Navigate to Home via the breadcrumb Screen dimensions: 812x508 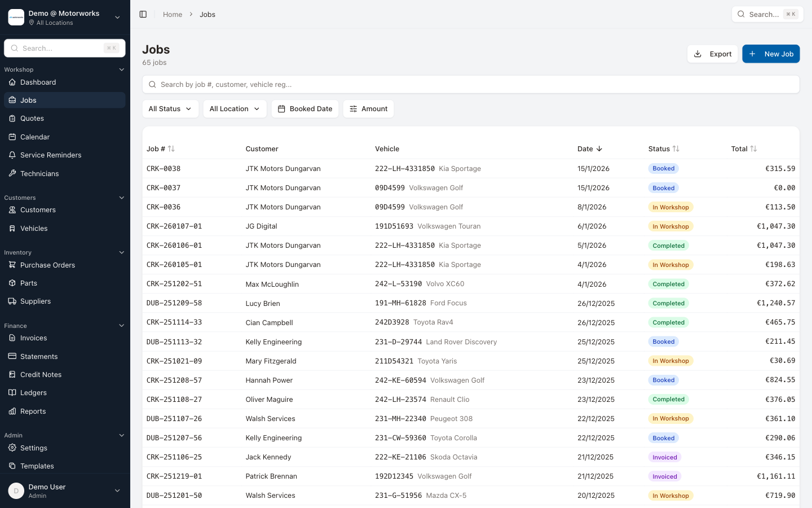pyautogui.click(x=172, y=14)
